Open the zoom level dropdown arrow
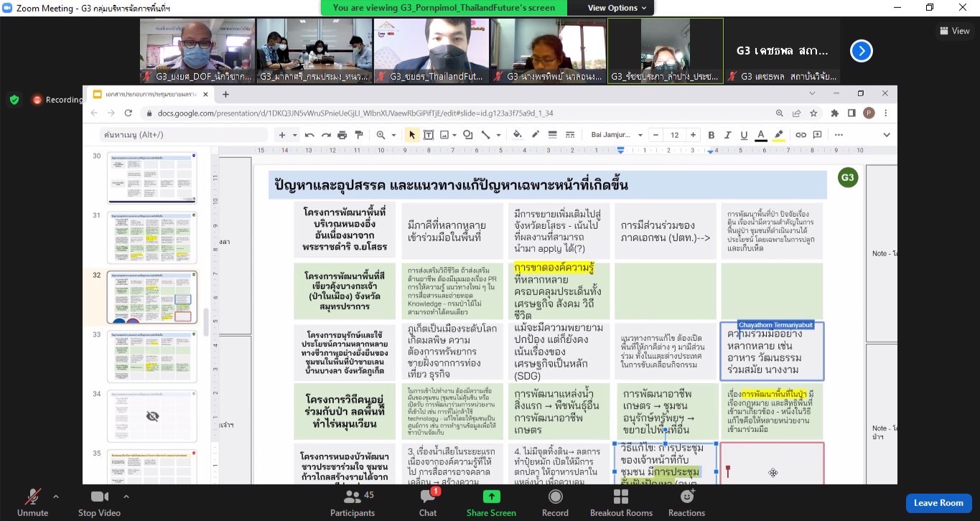Image resolution: width=980 pixels, height=521 pixels. pos(392,135)
